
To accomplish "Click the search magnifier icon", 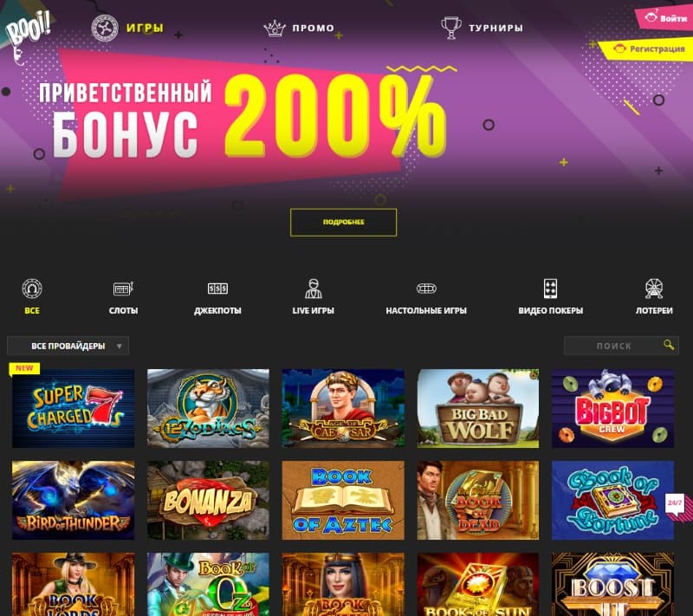I will click(x=669, y=345).
